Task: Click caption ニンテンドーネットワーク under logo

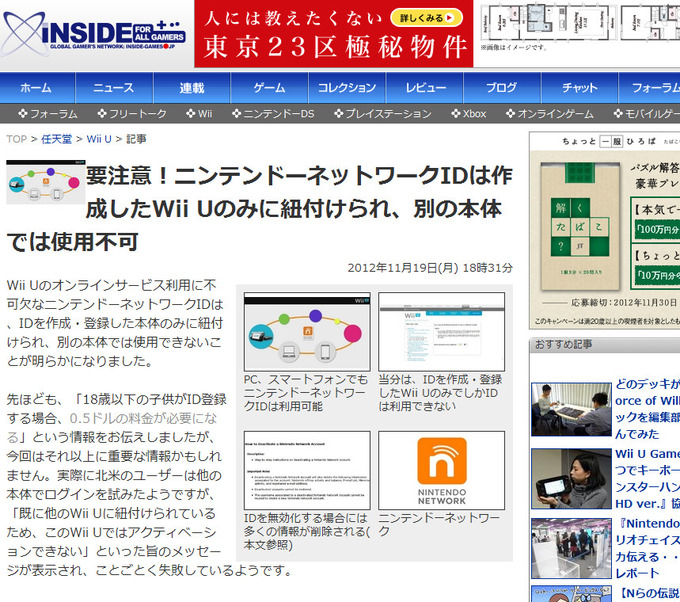Action: [439, 525]
